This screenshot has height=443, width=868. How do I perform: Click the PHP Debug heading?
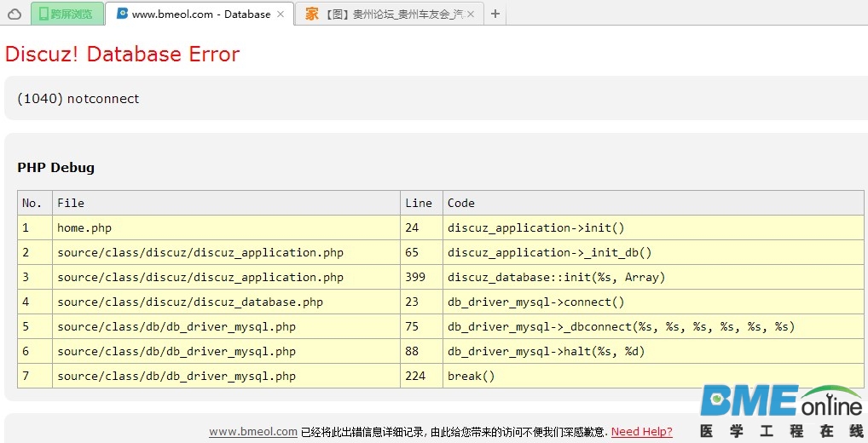tap(56, 168)
